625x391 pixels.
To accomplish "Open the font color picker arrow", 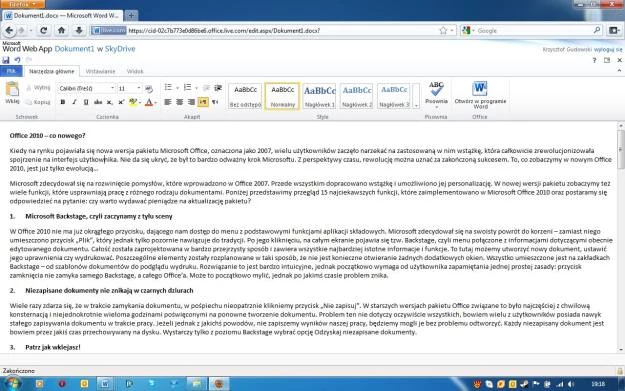I will 155,102.
